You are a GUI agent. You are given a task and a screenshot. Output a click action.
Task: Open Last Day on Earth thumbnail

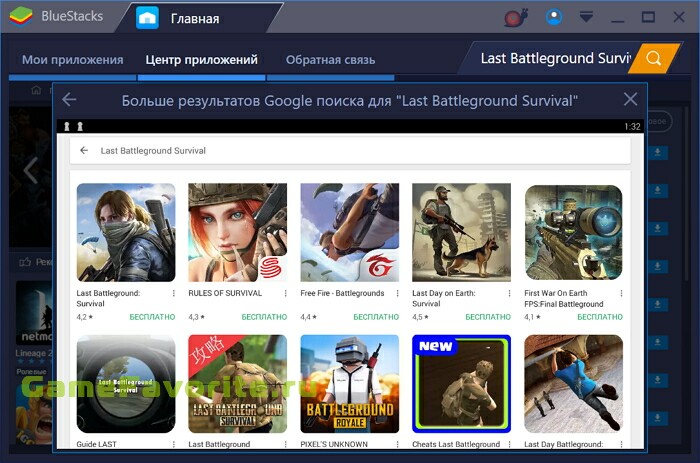(461, 232)
